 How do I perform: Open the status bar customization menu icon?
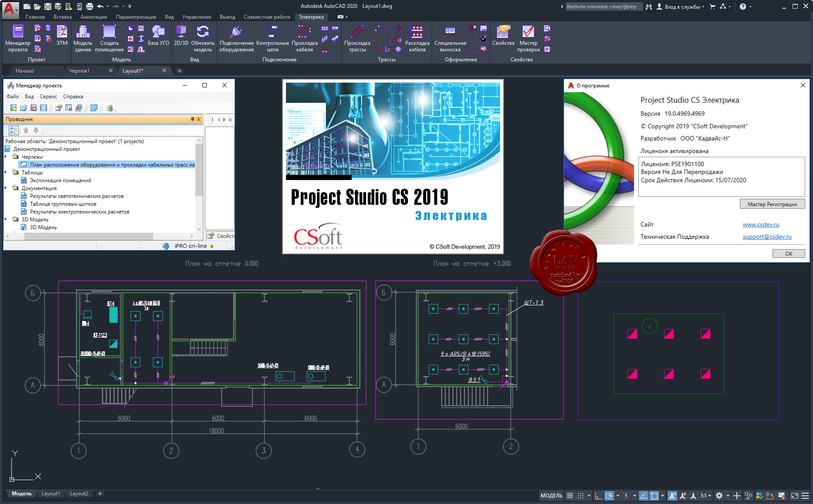(x=805, y=495)
